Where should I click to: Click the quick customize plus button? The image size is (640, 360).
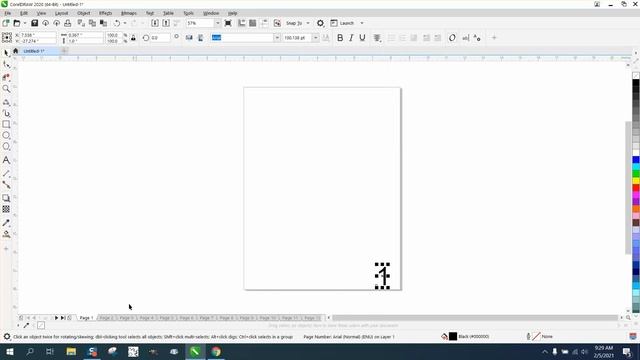494,38
